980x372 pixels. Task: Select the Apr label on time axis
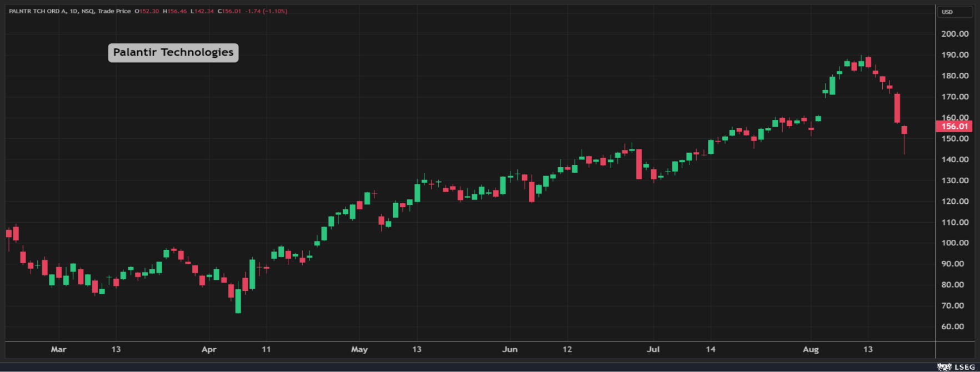(209, 349)
